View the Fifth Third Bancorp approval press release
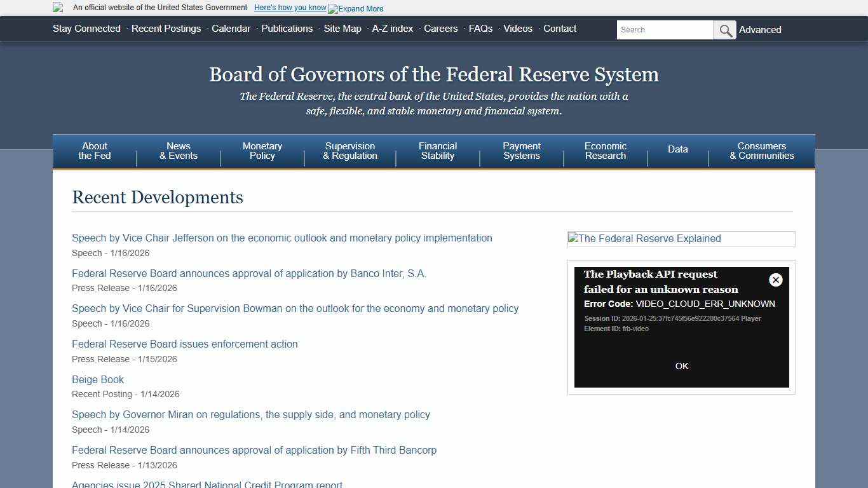Viewport: 868px width, 488px height. [254, 450]
